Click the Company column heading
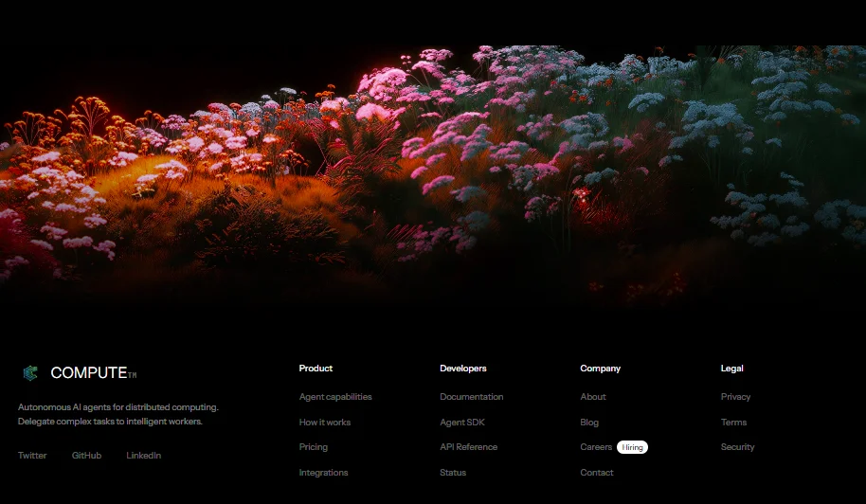Image resolution: width=866 pixels, height=504 pixels. [600, 369]
